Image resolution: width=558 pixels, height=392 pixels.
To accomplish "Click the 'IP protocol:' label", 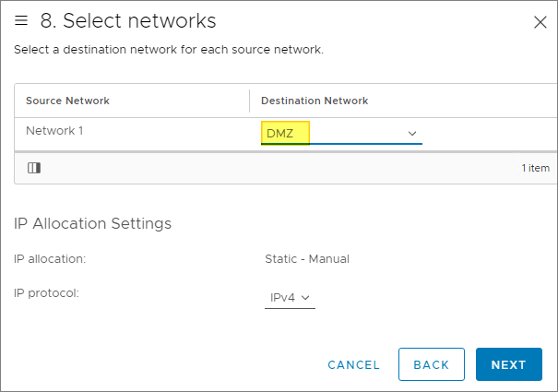I will coord(46,293).
